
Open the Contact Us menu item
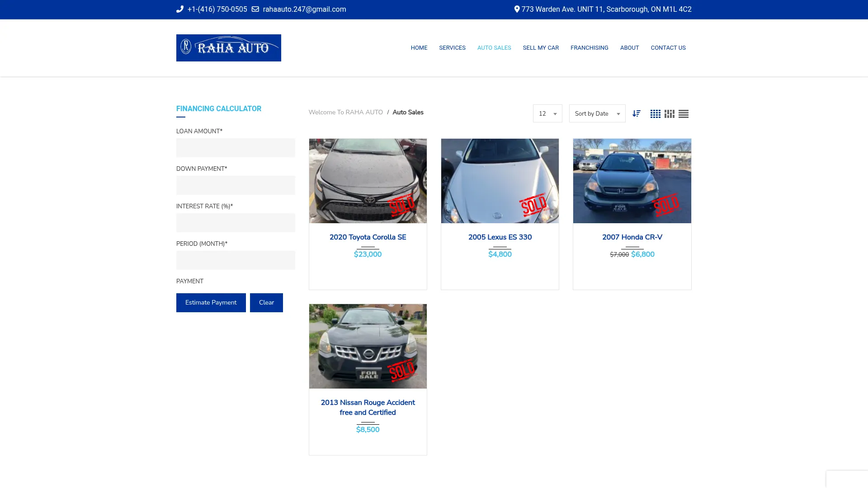668,48
